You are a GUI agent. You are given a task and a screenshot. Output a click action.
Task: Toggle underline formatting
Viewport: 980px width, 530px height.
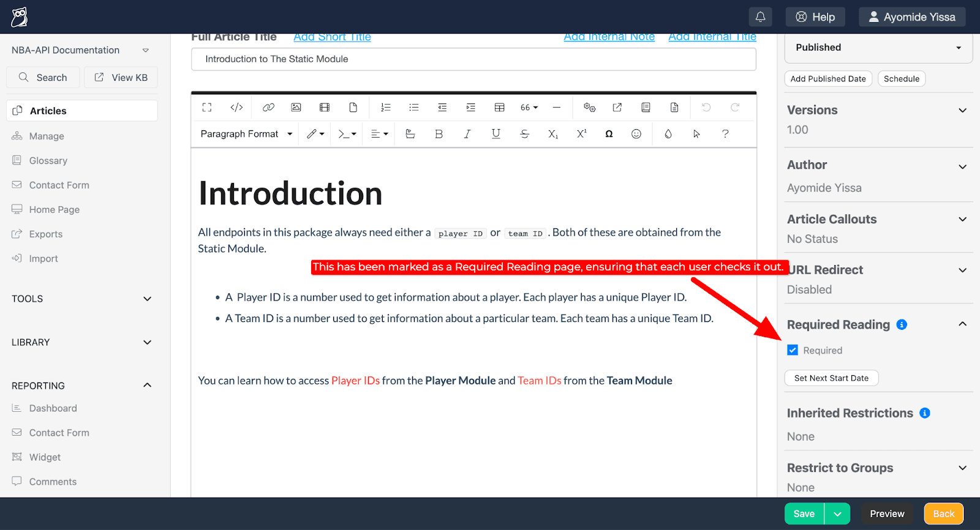point(496,134)
